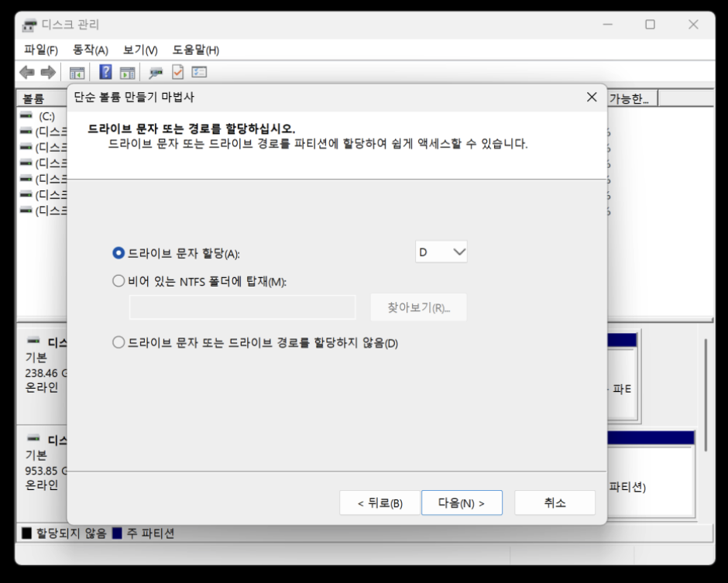
Task: Toggle the console tree pane icon
Action: tap(77, 73)
